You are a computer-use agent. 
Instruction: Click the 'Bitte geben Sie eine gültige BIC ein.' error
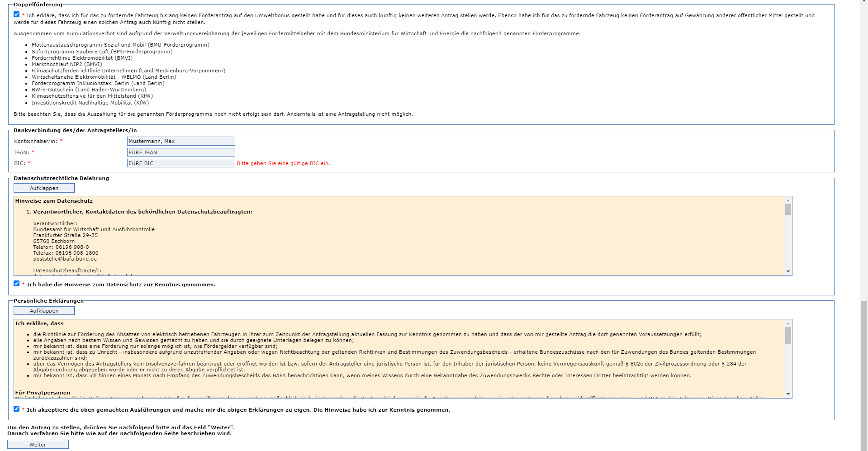284,164
